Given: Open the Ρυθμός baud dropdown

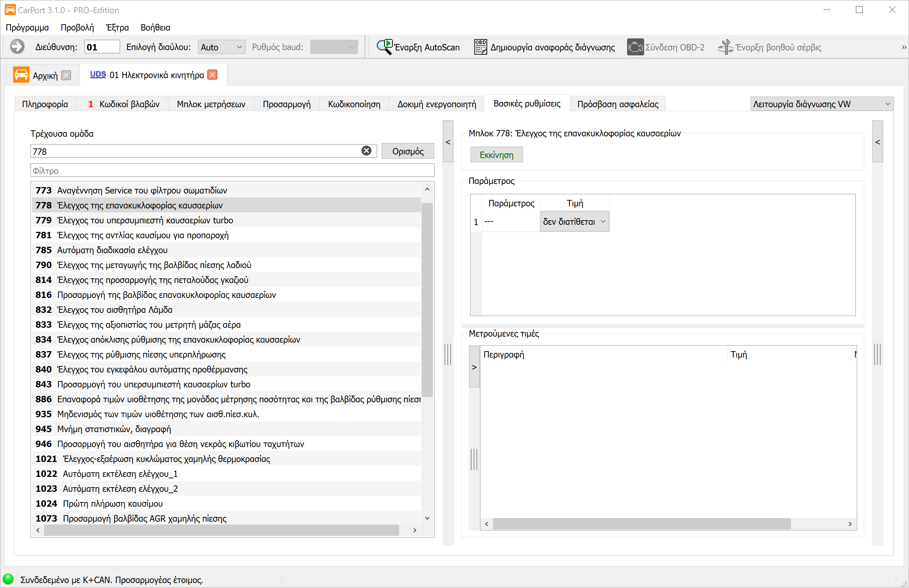Looking at the screenshot, I should coord(334,47).
